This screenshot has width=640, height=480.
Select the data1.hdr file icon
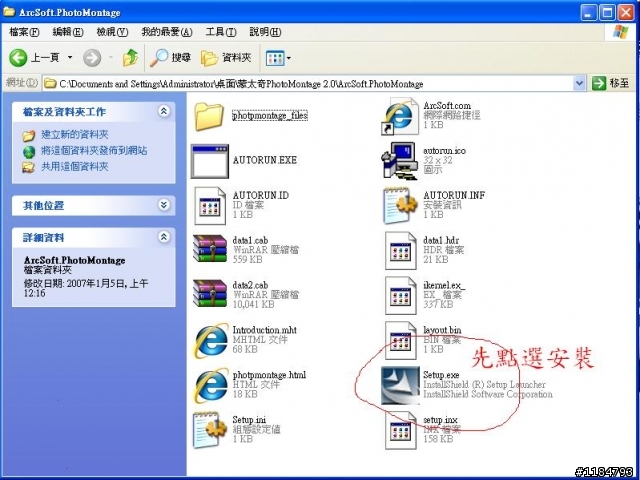pyautogui.click(x=401, y=251)
